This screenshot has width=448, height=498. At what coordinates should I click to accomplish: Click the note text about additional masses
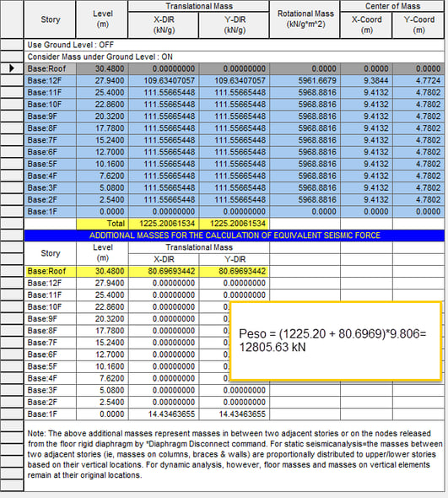(x=235, y=454)
